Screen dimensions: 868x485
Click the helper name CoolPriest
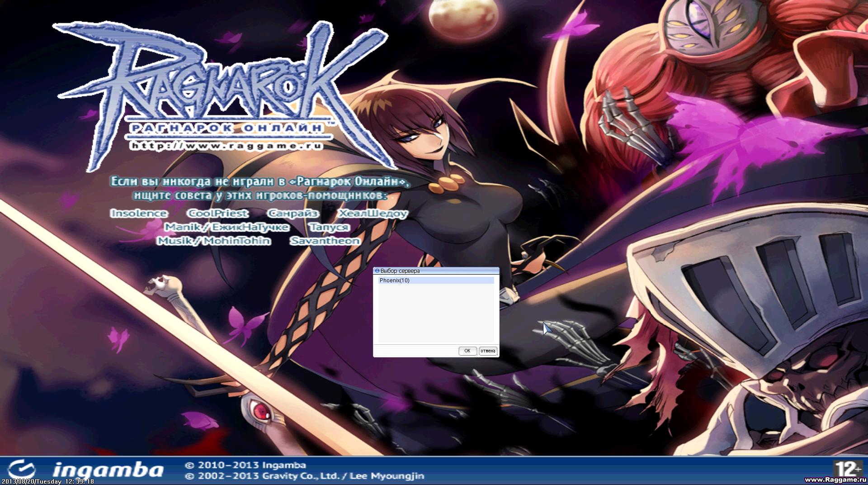tap(218, 213)
